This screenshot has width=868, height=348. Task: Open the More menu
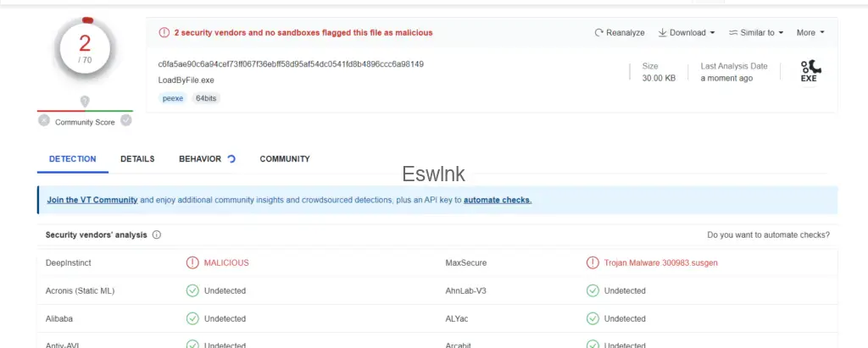click(810, 33)
